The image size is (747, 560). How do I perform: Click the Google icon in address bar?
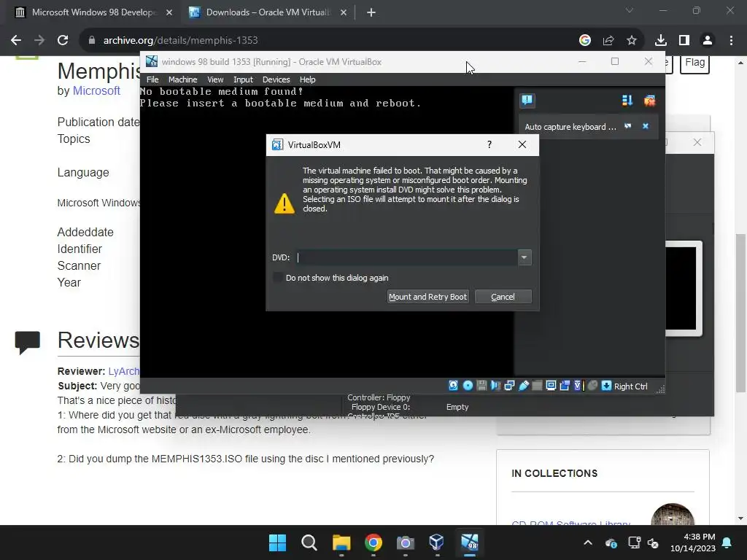pyautogui.click(x=584, y=41)
